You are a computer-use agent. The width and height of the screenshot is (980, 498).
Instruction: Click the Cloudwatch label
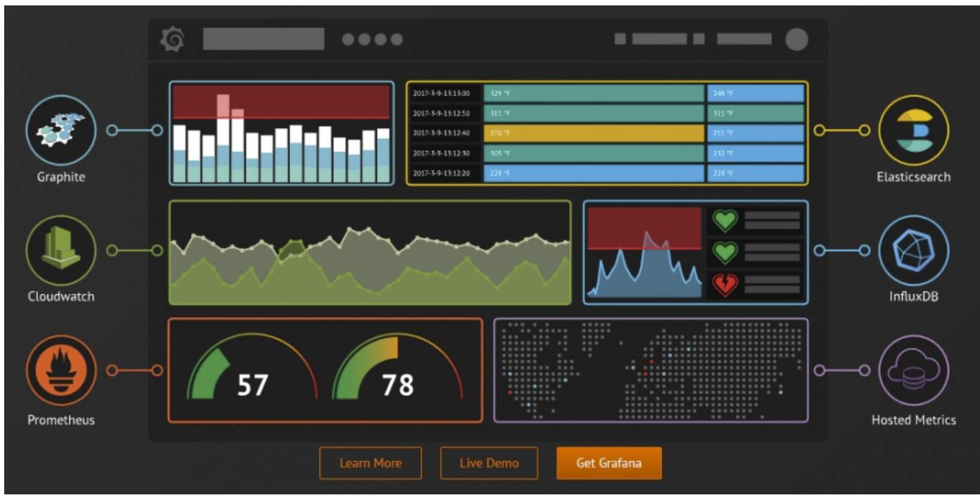(61, 296)
